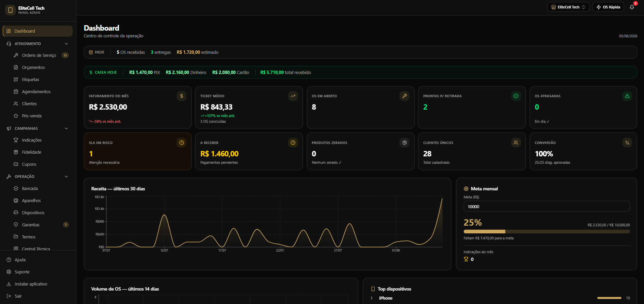
Task: Click the dollar icon on Faturamento do Mês card
Action: pos(182,96)
